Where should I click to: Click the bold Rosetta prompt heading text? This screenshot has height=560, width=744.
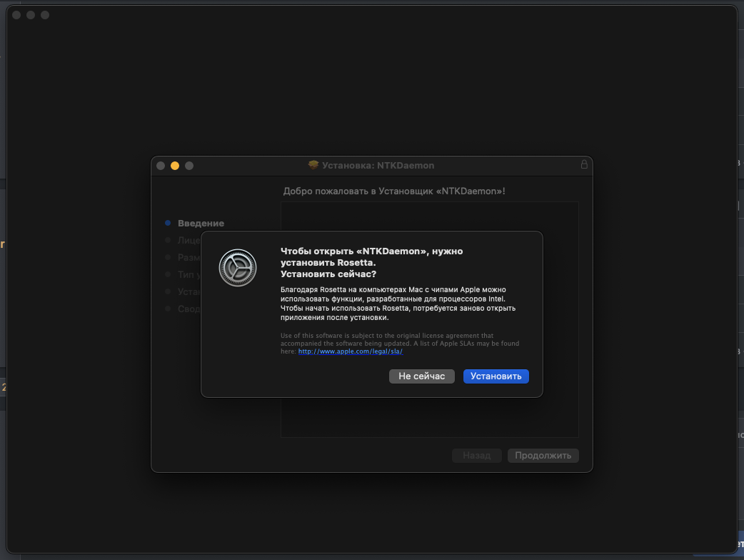371,262
